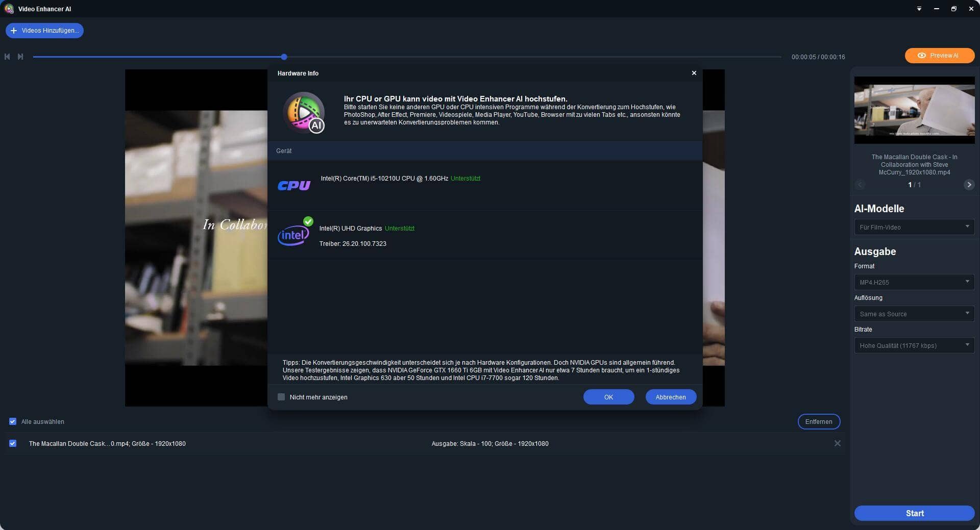Restore down the application window
980x530 pixels.
[953, 9]
